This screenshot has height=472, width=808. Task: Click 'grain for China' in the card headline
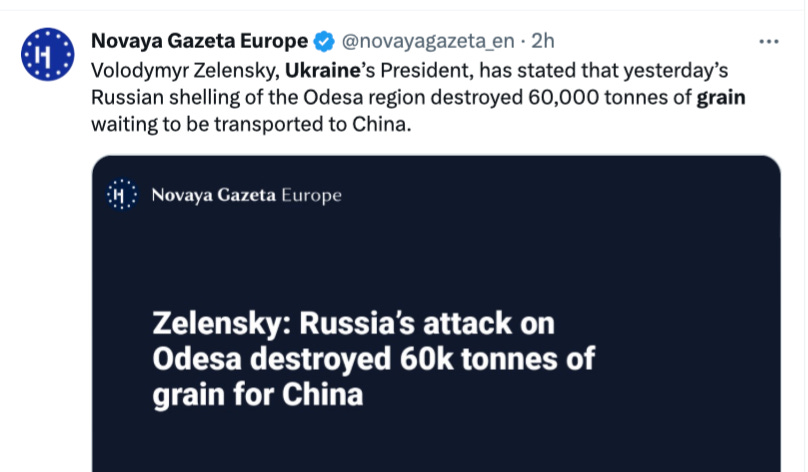pos(257,394)
